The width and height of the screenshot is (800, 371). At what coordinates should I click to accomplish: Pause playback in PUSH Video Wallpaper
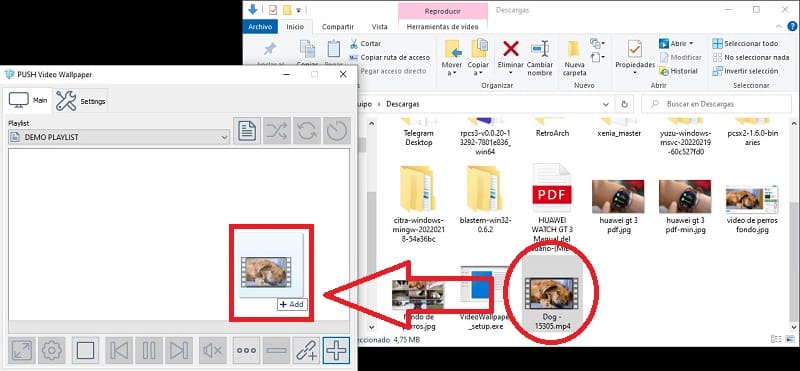(x=149, y=351)
